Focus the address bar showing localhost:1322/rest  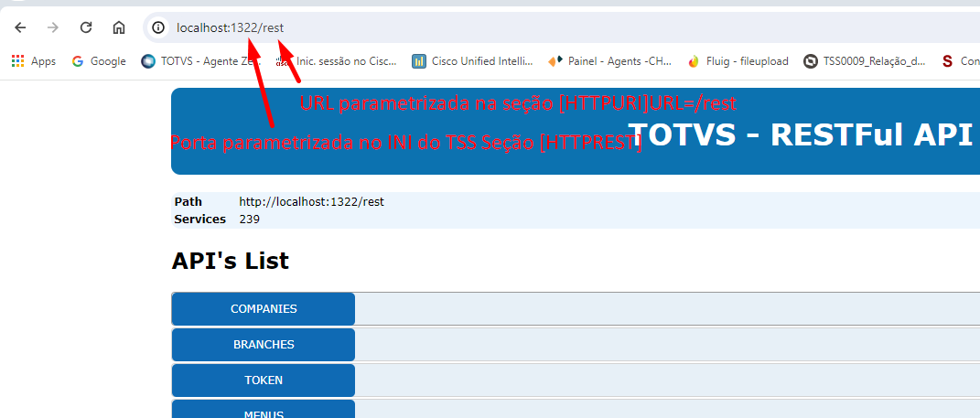click(x=563, y=27)
